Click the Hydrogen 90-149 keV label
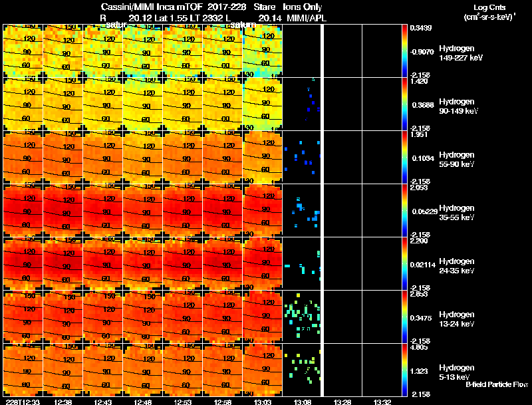The height and width of the screenshot is (405, 532). pyautogui.click(x=459, y=106)
